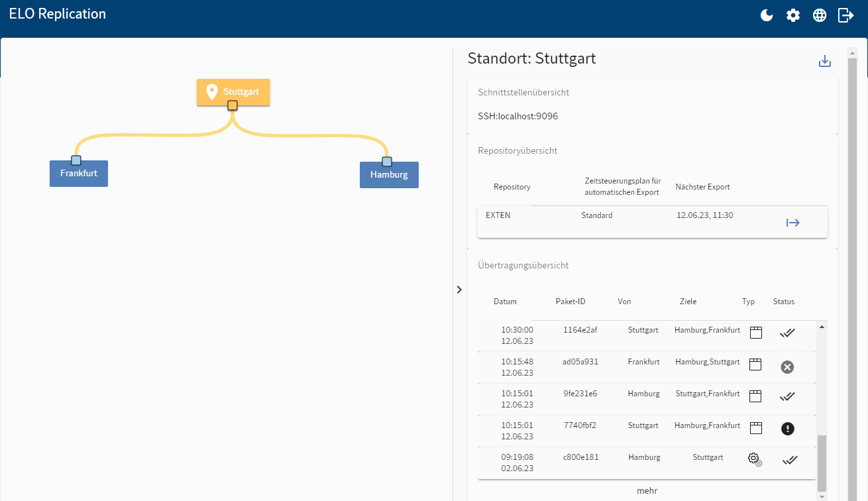The height and width of the screenshot is (501, 868).
Task: Click the Standard schedule cell
Action: coord(597,215)
